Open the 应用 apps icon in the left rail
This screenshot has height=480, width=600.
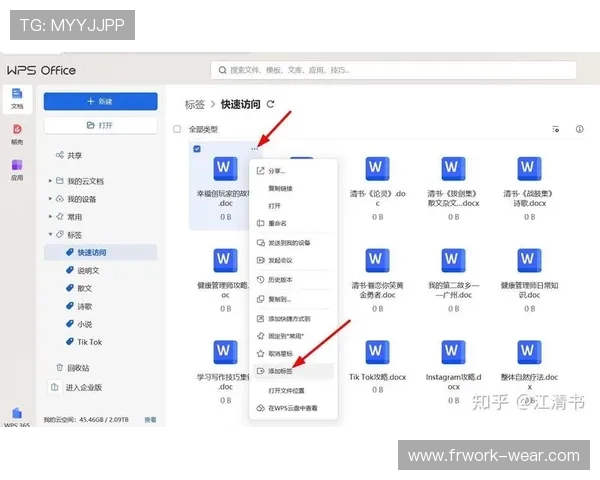[17, 170]
